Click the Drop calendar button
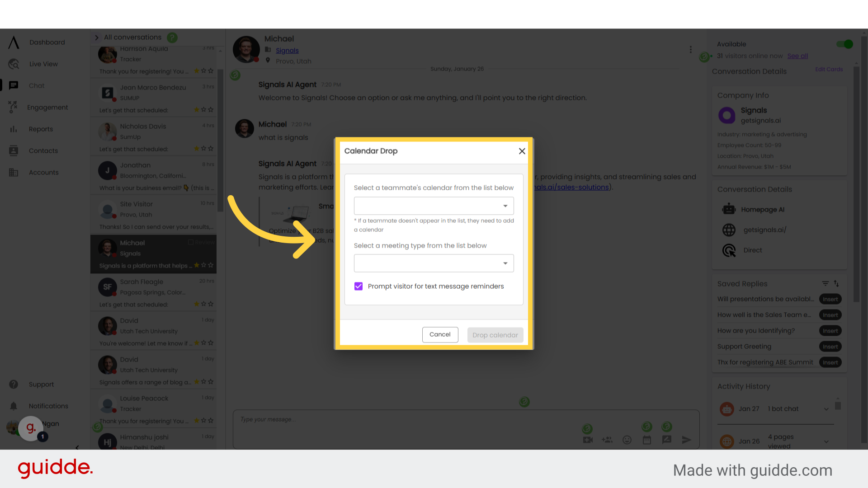868x488 pixels. pos(495,335)
